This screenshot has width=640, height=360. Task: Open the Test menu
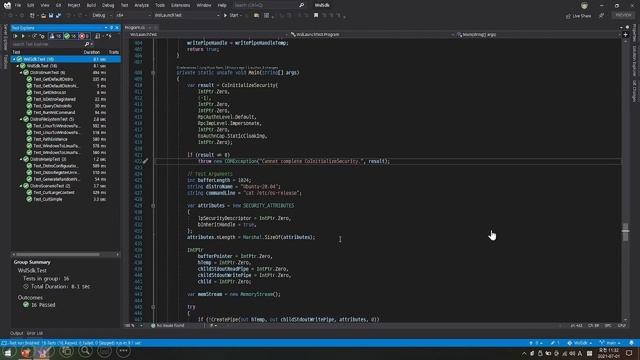(124, 5)
